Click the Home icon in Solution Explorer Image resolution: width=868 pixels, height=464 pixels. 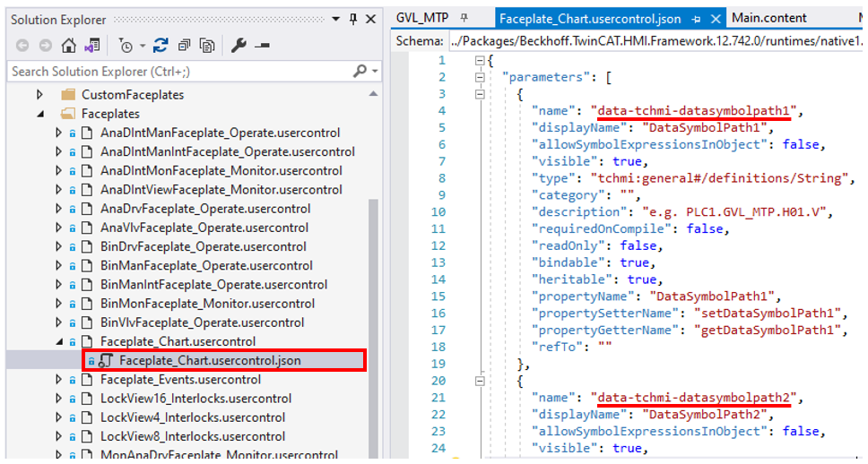[68, 46]
